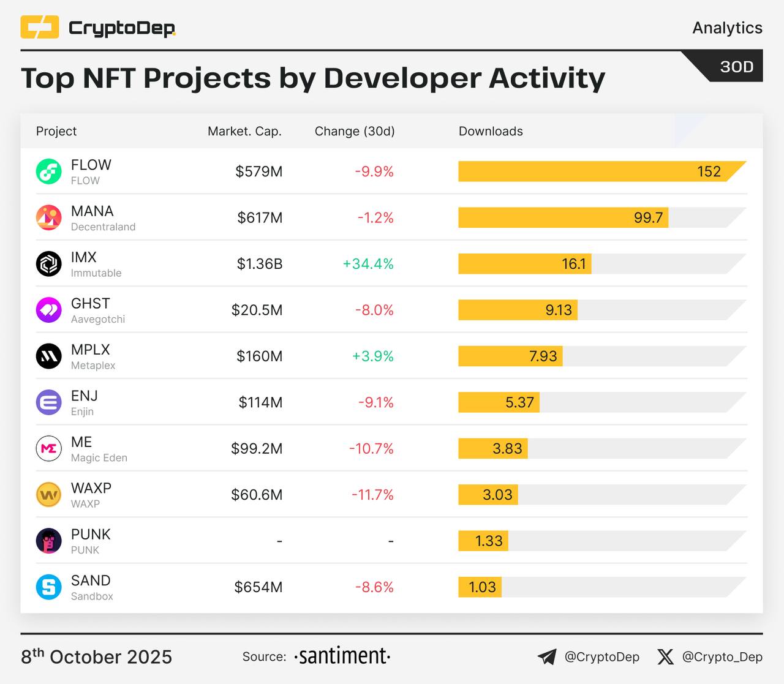Click the Telegram paper plane icon

pyautogui.click(x=547, y=657)
